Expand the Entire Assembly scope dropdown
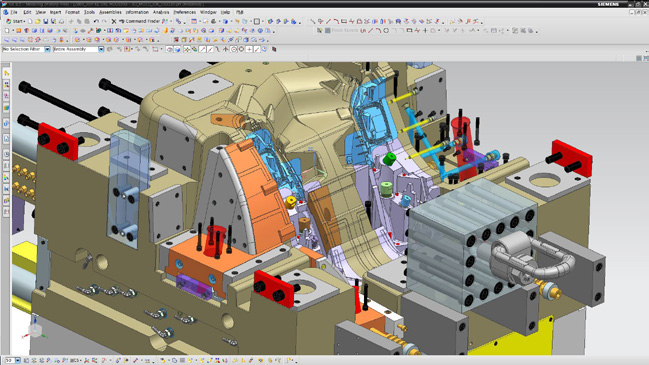The image size is (649, 365). pyautogui.click(x=101, y=49)
